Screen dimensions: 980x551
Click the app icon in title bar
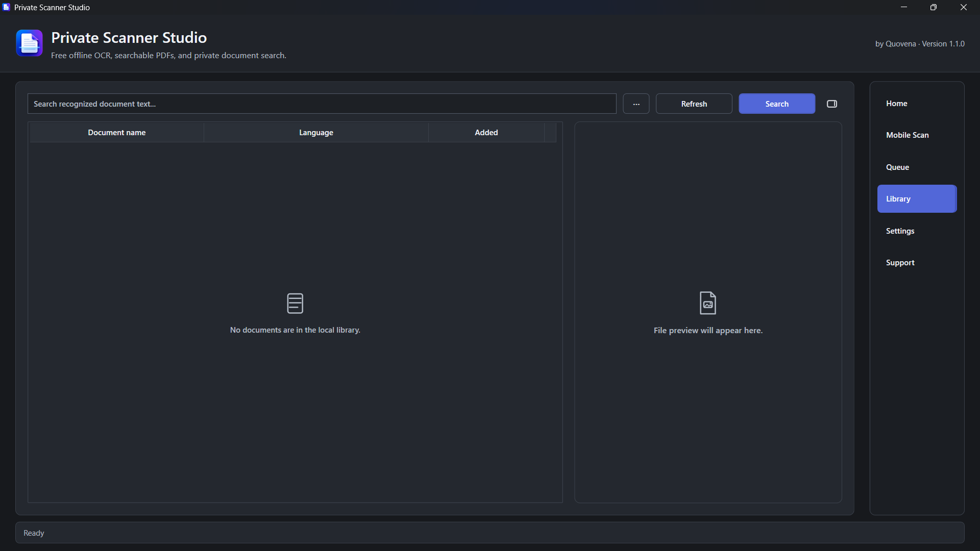click(x=6, y=7)
